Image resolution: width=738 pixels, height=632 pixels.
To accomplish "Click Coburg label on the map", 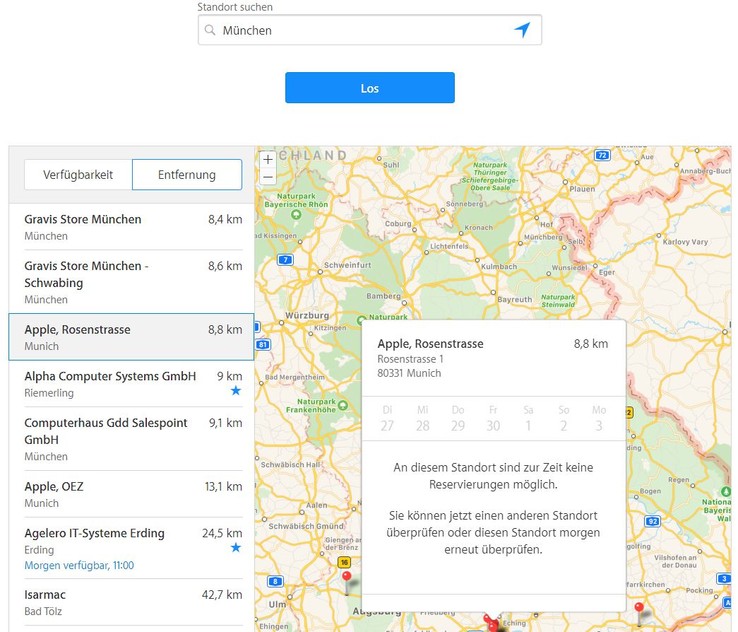I will tap(398, 224).
